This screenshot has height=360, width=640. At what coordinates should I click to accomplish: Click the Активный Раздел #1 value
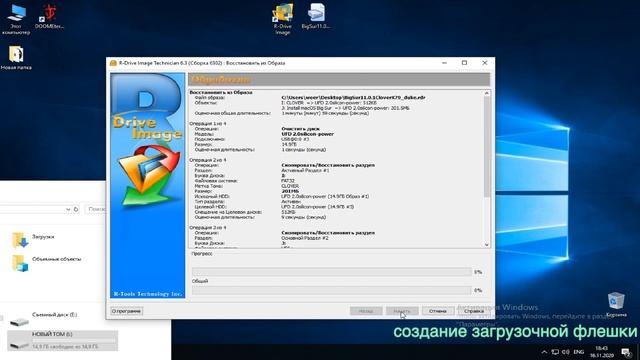(x=305, y=171)
